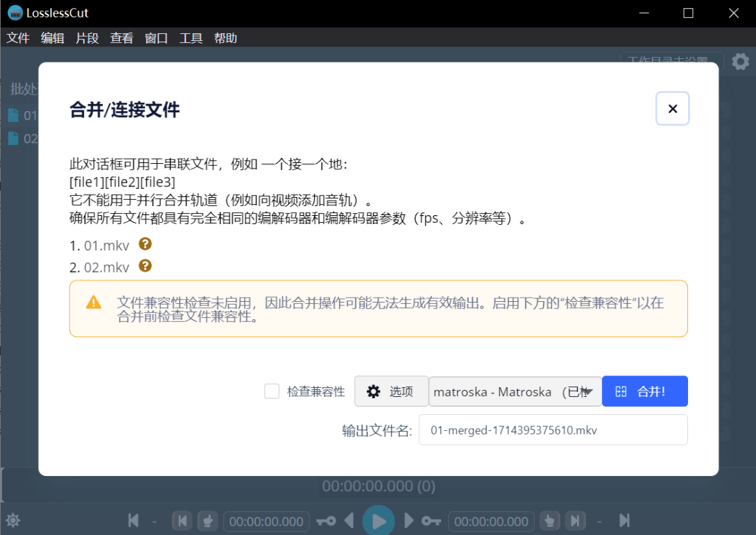756x535 pixels.
Task: Open the 帮助 menu
Action: tap(225, 38)
